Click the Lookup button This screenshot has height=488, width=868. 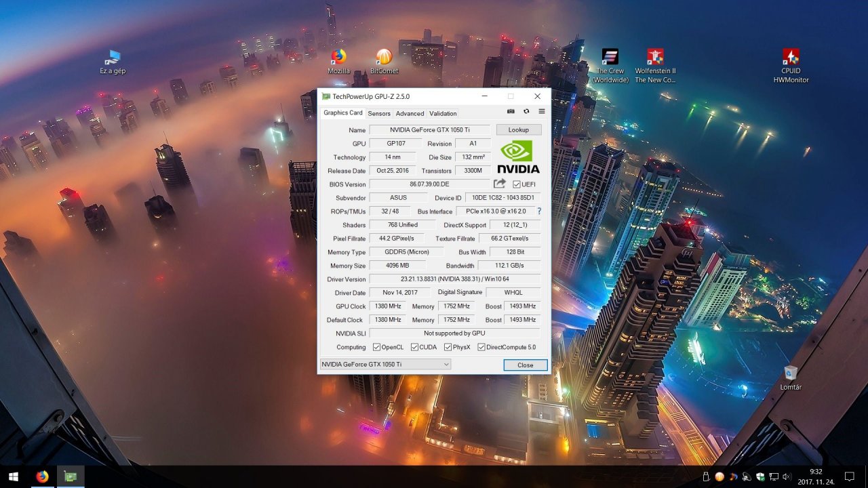519,129
